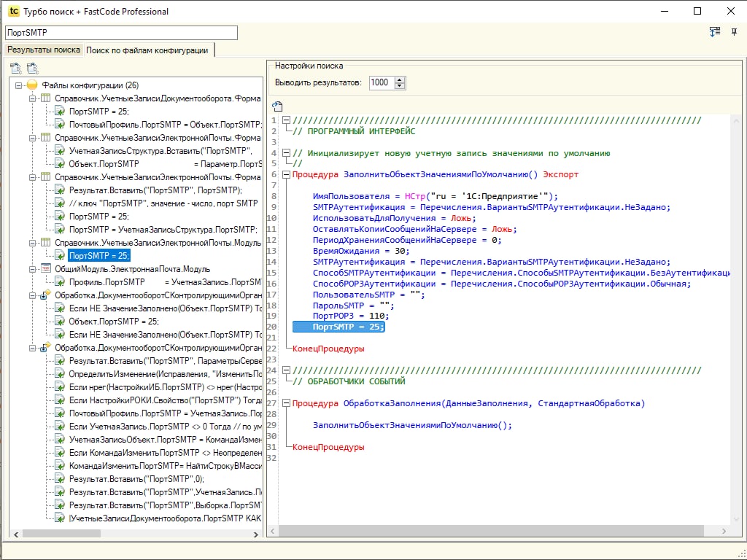This screenshot has height=560, width=747.
Task: Fold the ЗаполнитьОбъектЗначениямиПоУмолчанию procedure in editor
Action: (286, 175)
